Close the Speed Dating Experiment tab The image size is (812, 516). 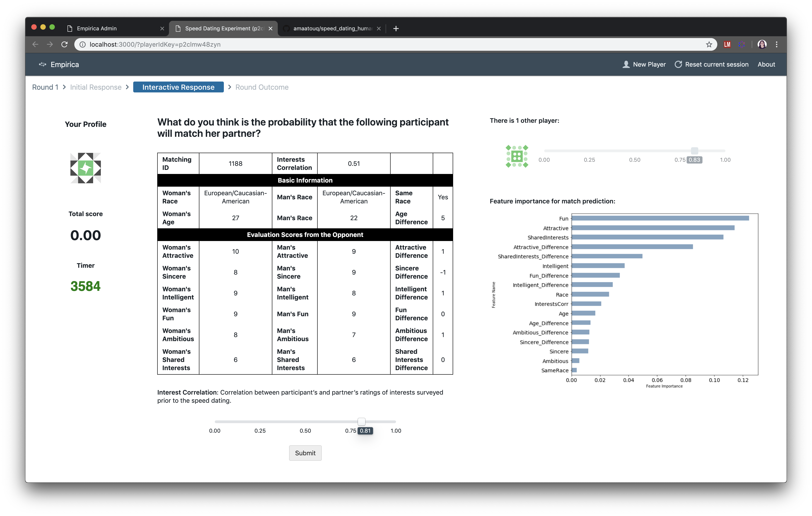click(271, 29)
